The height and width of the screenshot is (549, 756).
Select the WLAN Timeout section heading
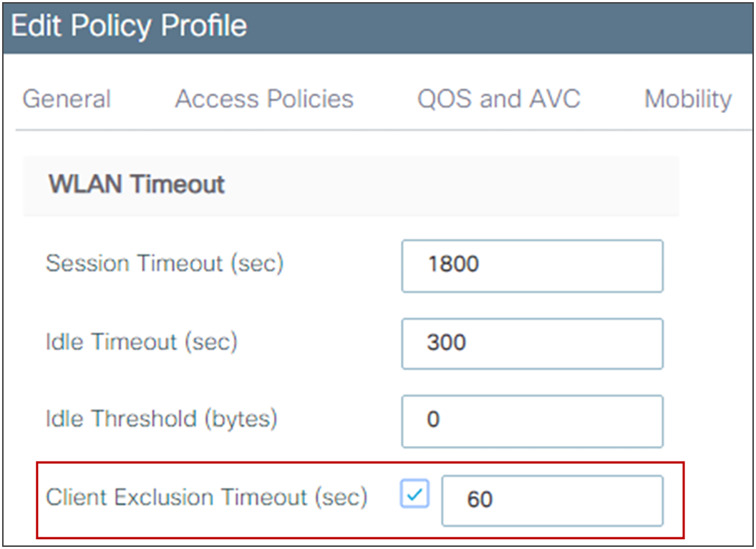tap(137, 184)
